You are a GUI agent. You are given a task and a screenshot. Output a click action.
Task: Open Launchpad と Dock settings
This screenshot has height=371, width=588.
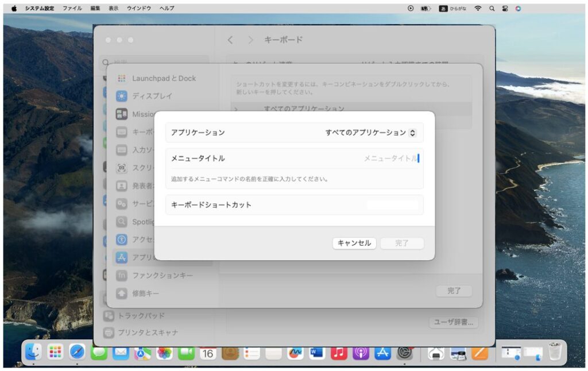point(163,78)
